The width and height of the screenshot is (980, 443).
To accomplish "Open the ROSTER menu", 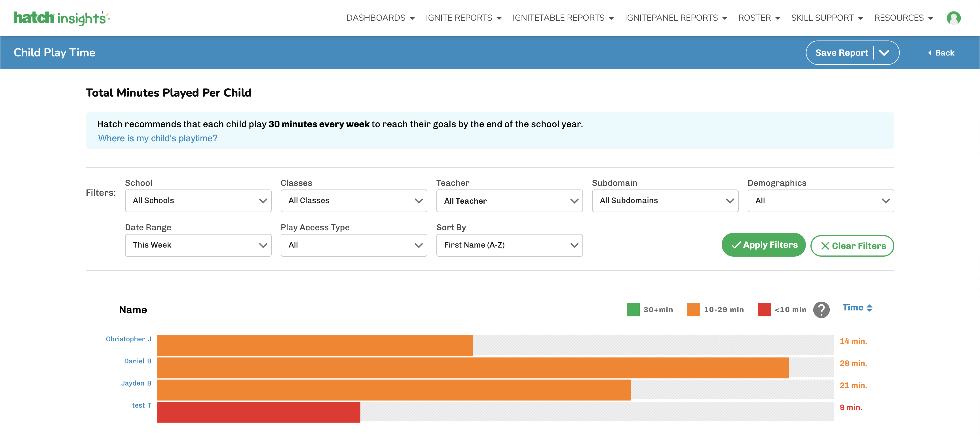I will coord(759,18).
